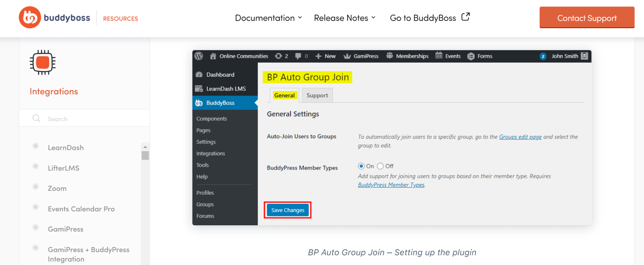644x265 pixels.
Task: Click the bullet beside Zoom
Action: pos(35,187)
